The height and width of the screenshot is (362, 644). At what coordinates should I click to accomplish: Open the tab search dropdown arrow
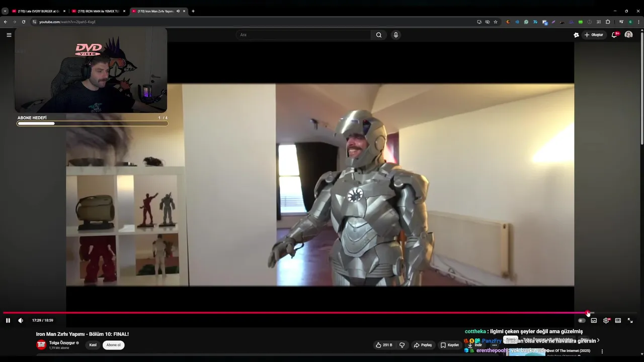5,11
